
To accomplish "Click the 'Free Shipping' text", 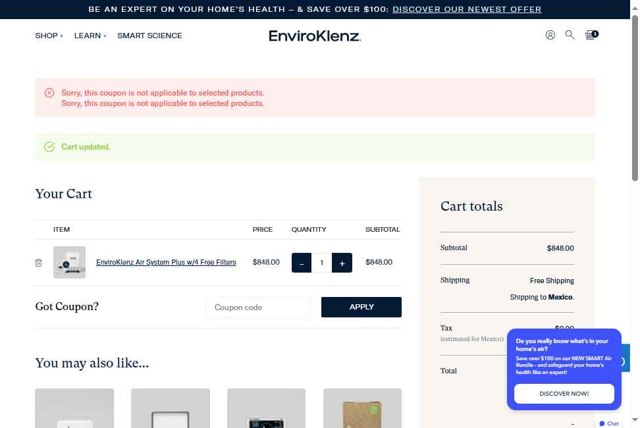I will 552,281.
